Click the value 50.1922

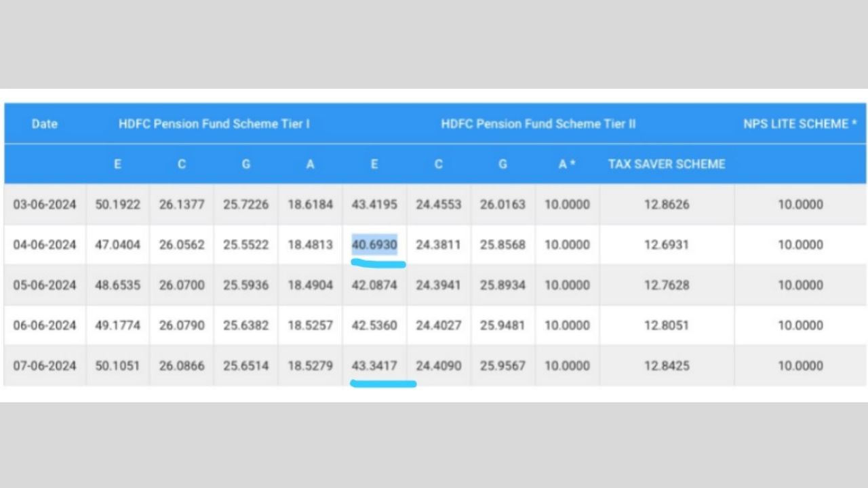(117, 205)
